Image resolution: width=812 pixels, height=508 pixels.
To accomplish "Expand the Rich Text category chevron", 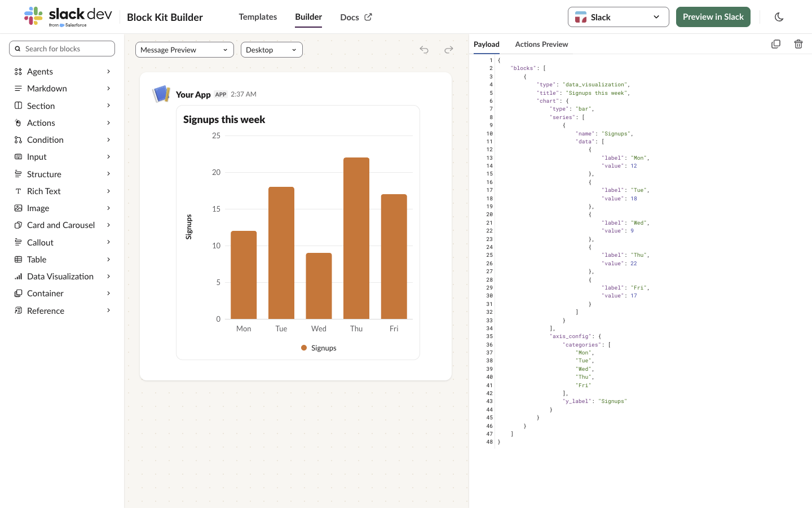I will click(109, 191).
